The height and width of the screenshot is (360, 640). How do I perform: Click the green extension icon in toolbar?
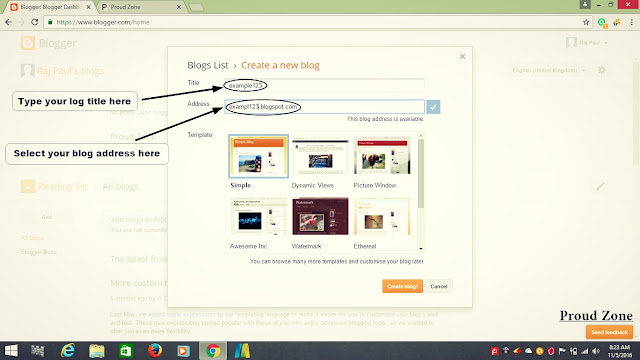click(602, 22)
